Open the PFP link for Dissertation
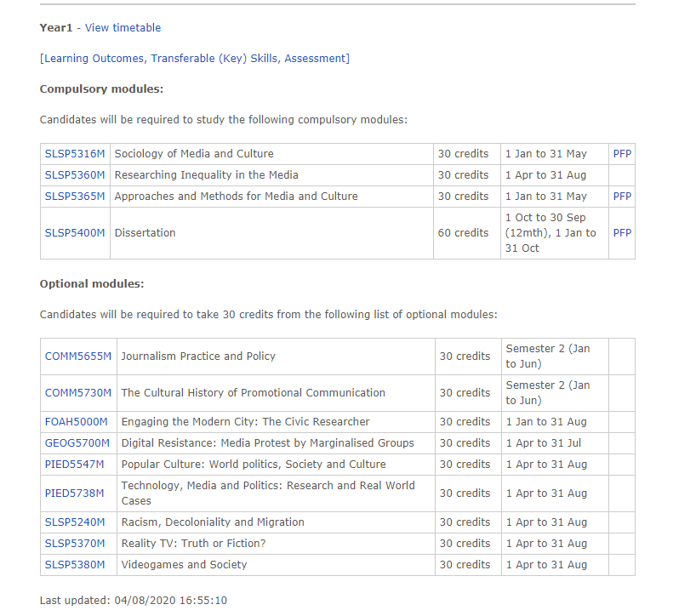Screen dimensions: 696x616 tap(622, 233)
